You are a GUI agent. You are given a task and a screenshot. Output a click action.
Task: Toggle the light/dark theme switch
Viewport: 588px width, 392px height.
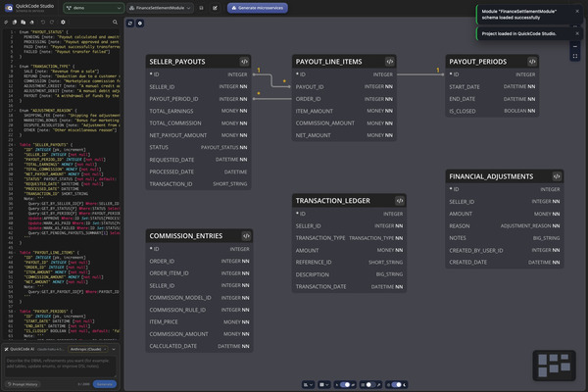(x=396, y=384)
